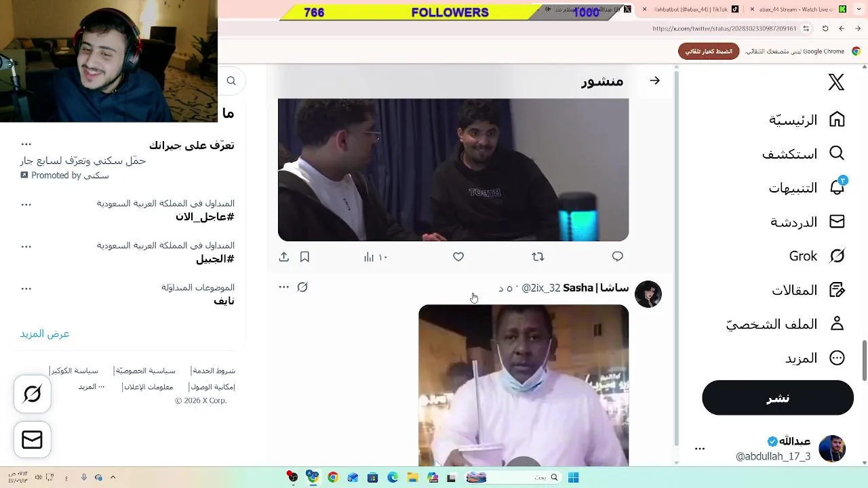Open the #عاجل_الان trending hashtag
Image resolution: width=868 pixels, height=488 pixels.
(x=205, y=217)
